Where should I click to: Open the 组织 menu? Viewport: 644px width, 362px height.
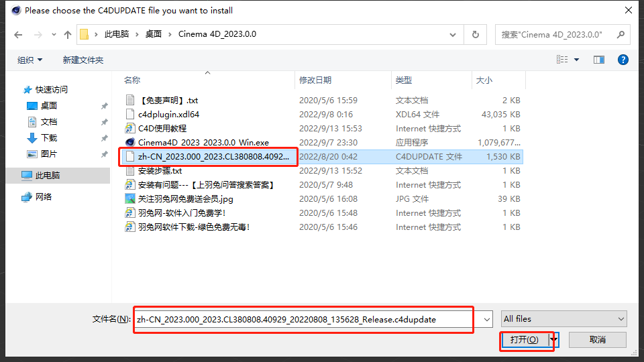pos(30,60)
